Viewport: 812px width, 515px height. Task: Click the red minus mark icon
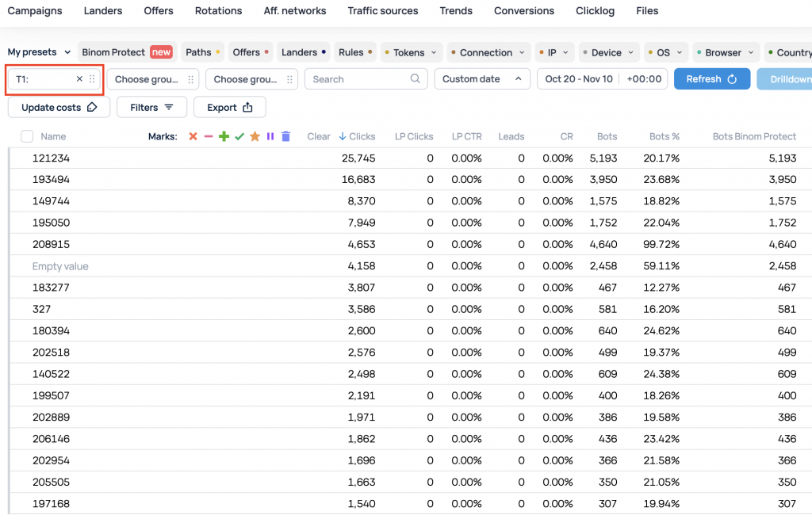209,137
